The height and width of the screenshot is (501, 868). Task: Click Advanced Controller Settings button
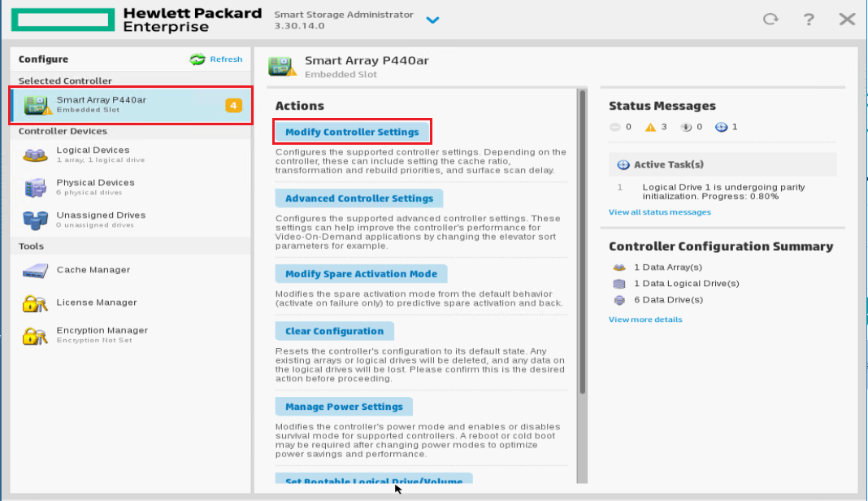coord(359,198)
